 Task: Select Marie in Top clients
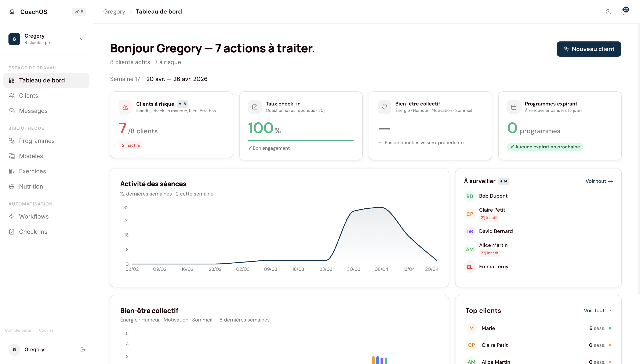coord(538,328)
